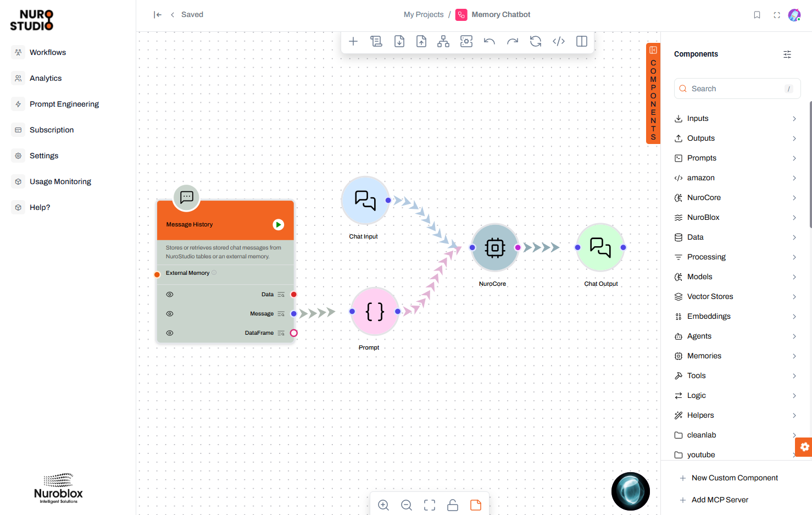The width and height of the screenshot is (812, 515).
Task: Click the Chat Input node
Action: tap(365, 201)
